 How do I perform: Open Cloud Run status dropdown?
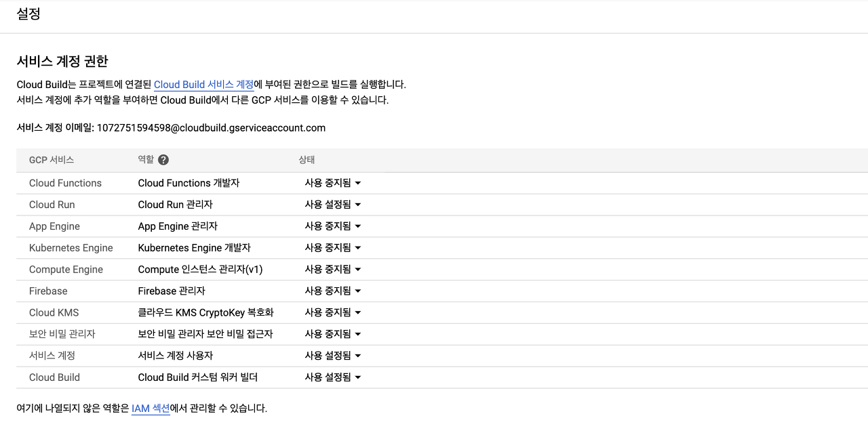click(332, 205)
